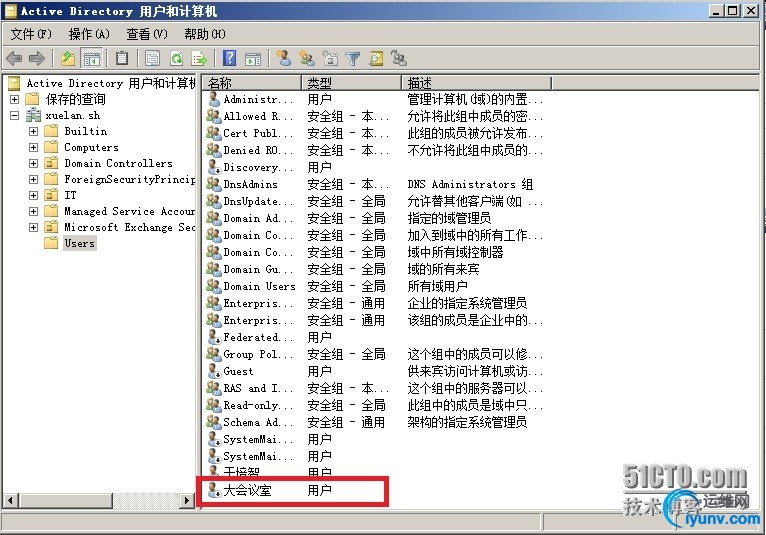This screenshot has height=535, width=766.
Task: Click the group icon beside DnsAdmins
Action: point(214,184)
